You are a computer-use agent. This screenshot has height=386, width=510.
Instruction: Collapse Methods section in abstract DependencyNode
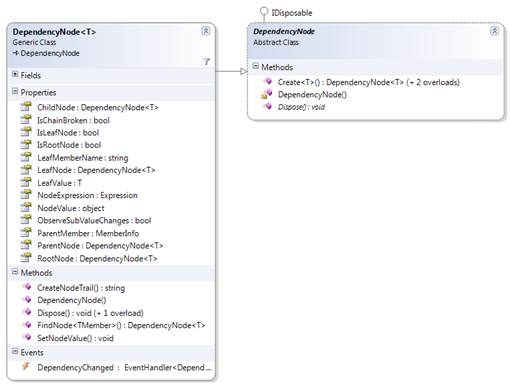pyautogui.click(x=256, y=66)
